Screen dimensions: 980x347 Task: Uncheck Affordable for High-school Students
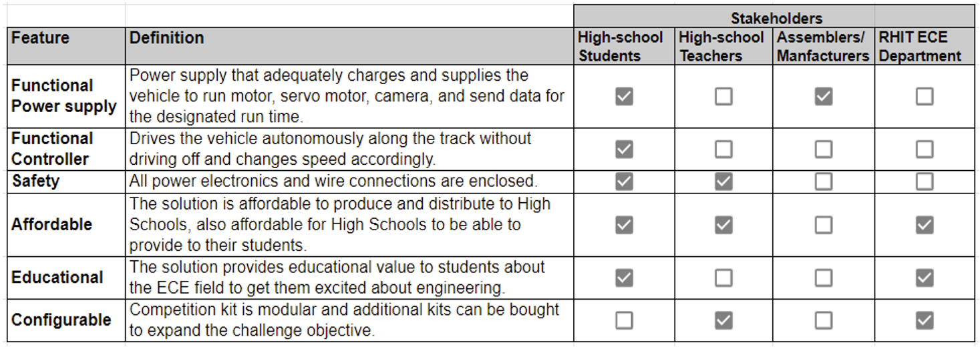point(623,225)
